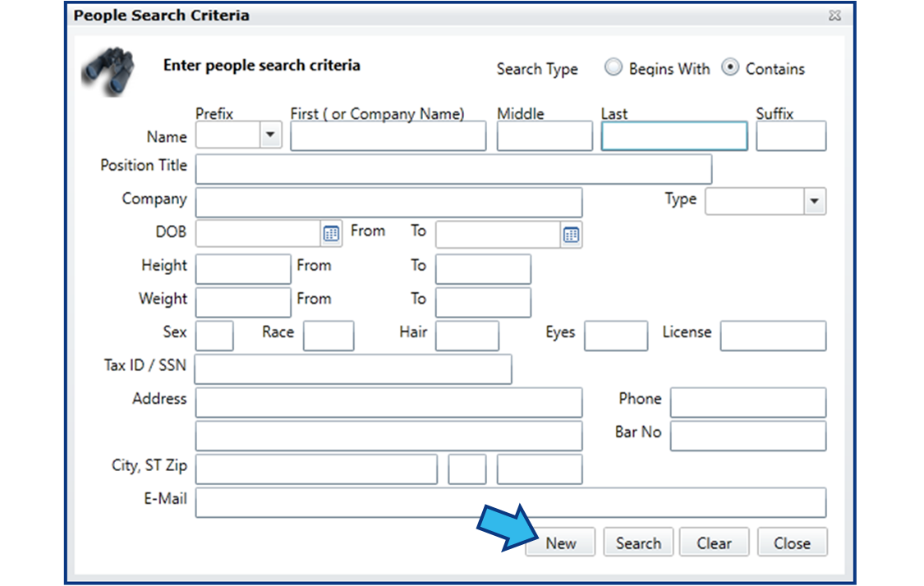
Task: Focus the Race field
Action: [x=329, y=336]
